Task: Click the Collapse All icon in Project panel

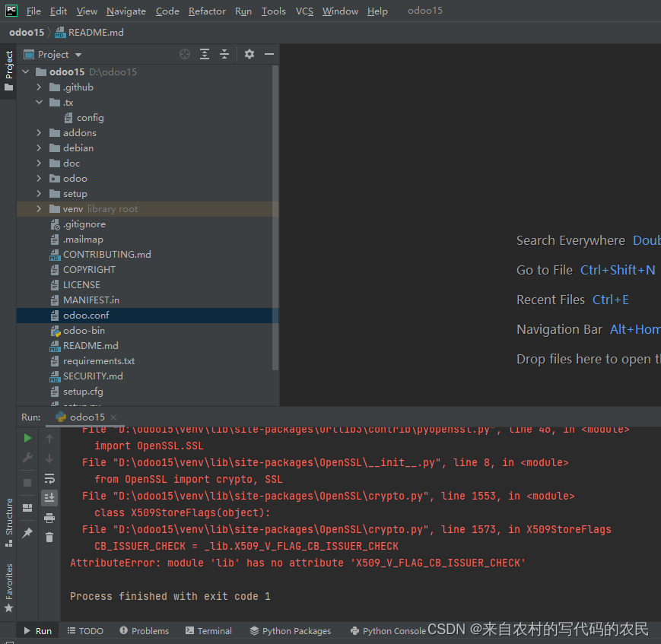Action: 224,55
